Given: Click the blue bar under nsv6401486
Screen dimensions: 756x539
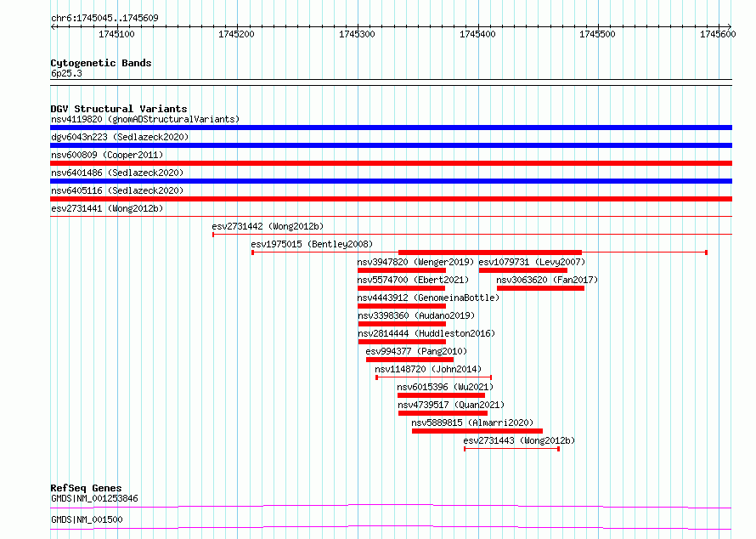Looking at the screenshot, I should coord(391,181).
